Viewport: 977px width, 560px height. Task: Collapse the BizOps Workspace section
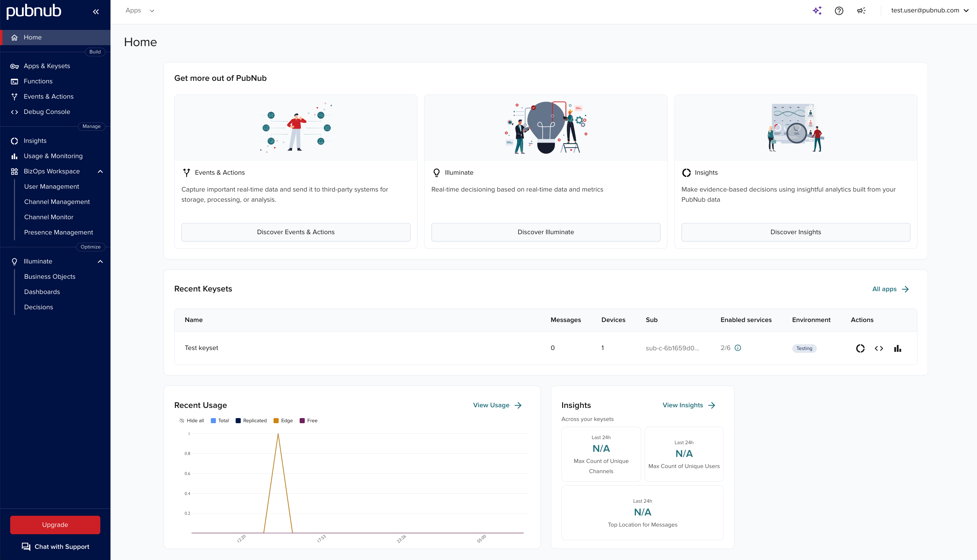[101, 171]
